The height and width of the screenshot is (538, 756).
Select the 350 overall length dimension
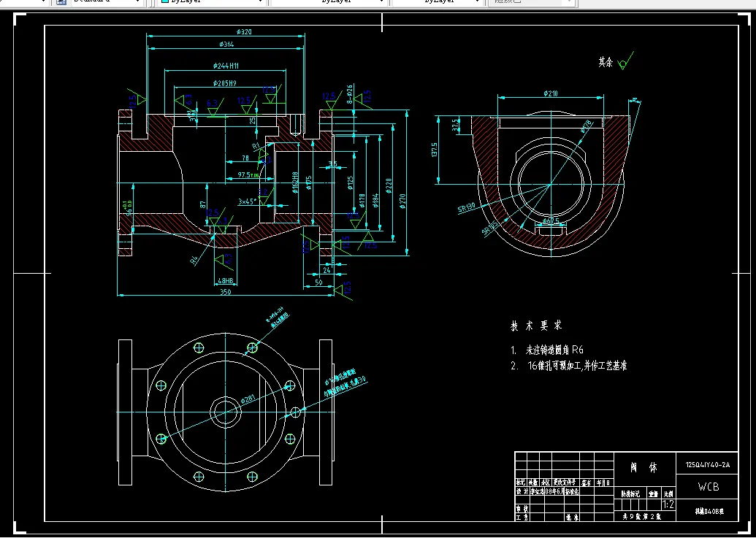click(225, 292)
